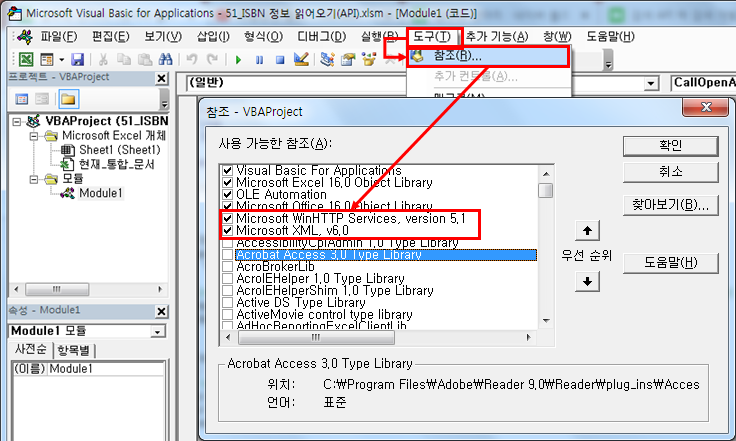Save the project with the floppy disk icon
The height and width of the screenshot is (441, 736).
point(77,60)
